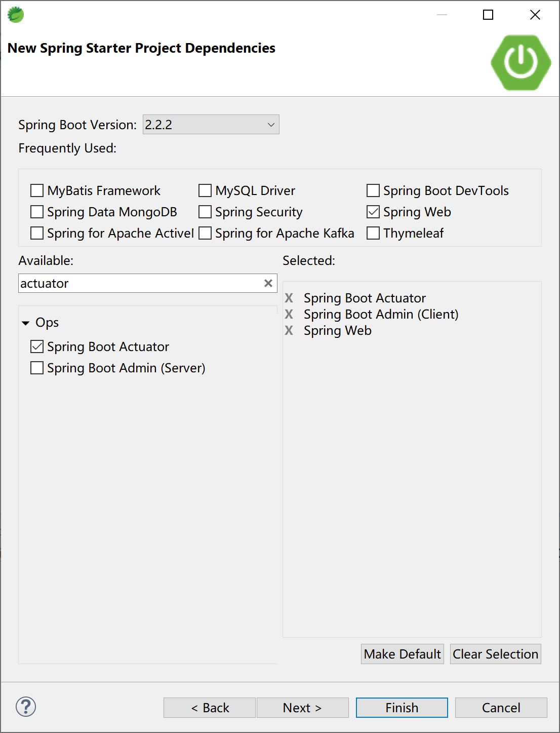Uncheck the Spring Web checkbox
Screen dimensions: 560x733
click(x=373, y=212)
